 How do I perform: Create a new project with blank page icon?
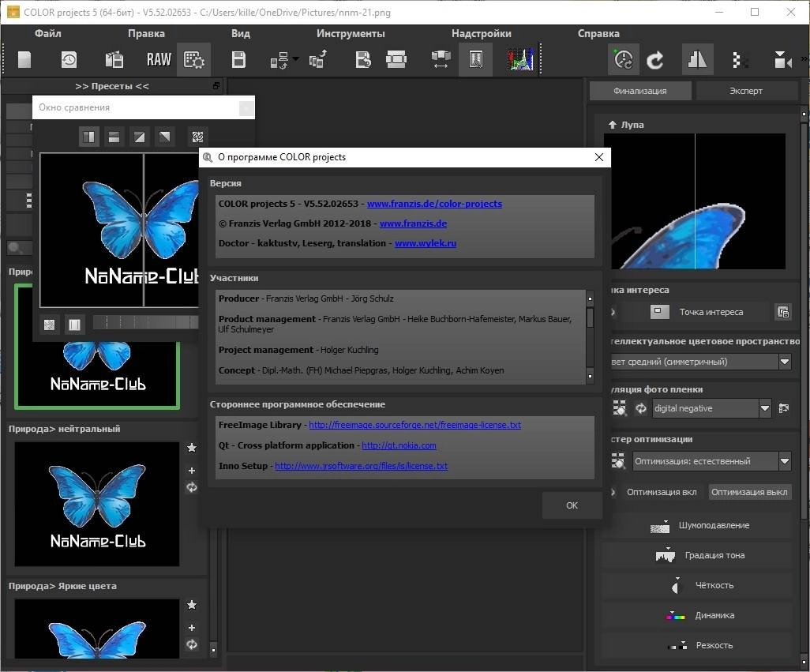(24, 60)
